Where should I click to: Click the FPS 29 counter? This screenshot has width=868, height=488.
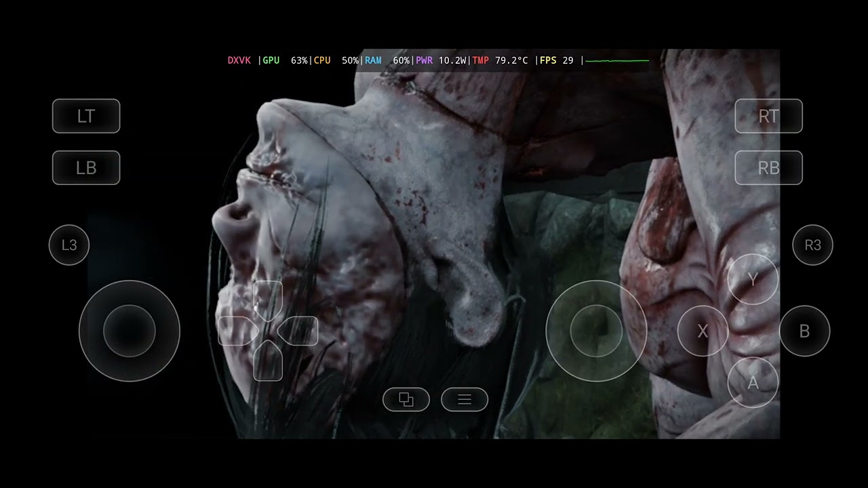coord(557,60)
